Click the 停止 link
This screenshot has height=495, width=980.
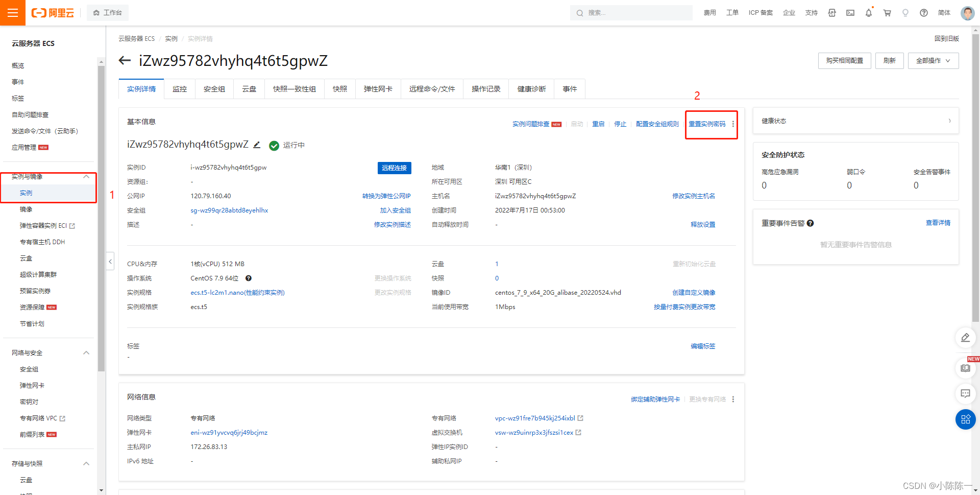tap(620, 124)
